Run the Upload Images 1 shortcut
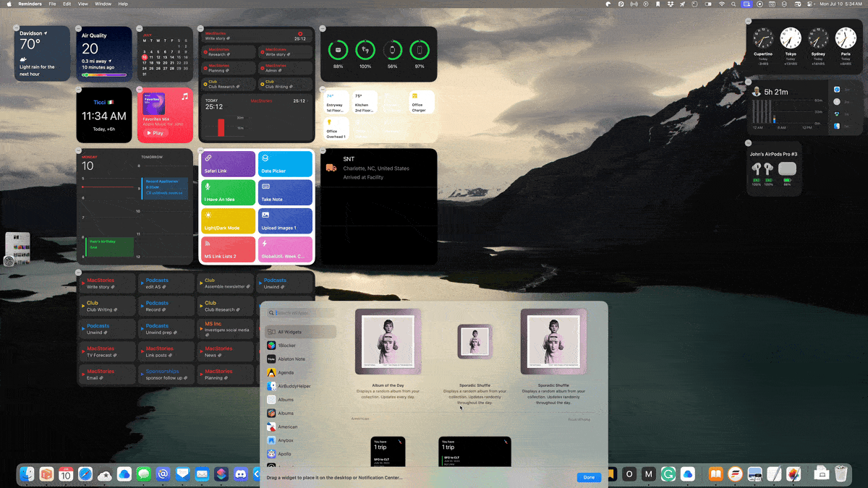Image resolution: width=868 pixels, height=488 pixels. click(x=285, y=221)
